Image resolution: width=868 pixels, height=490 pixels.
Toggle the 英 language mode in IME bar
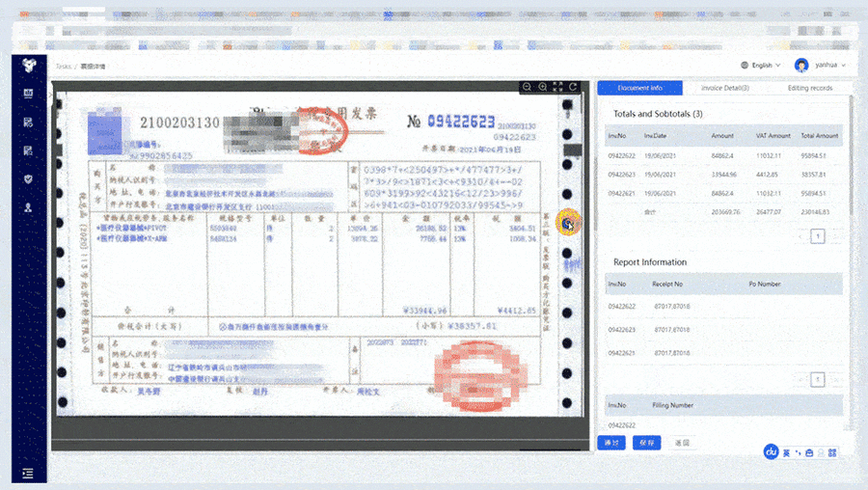pyautogui.click(x=786, y=453)
